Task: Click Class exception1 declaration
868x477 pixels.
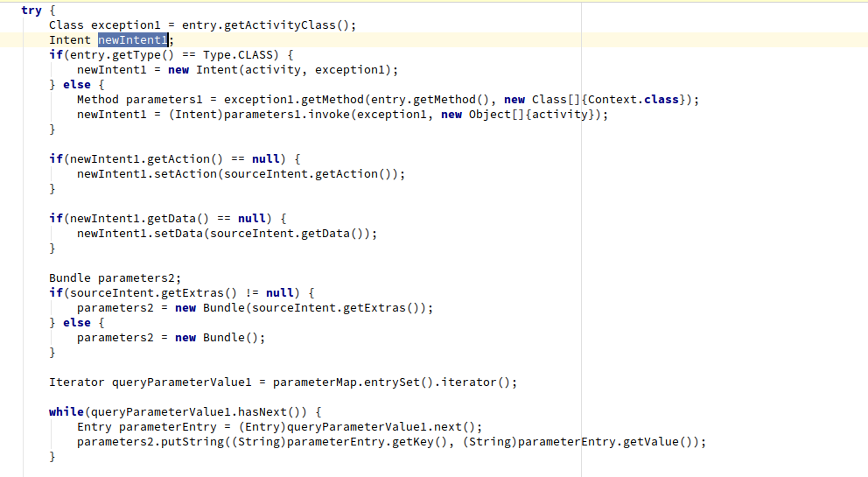Action: (105, 25)
